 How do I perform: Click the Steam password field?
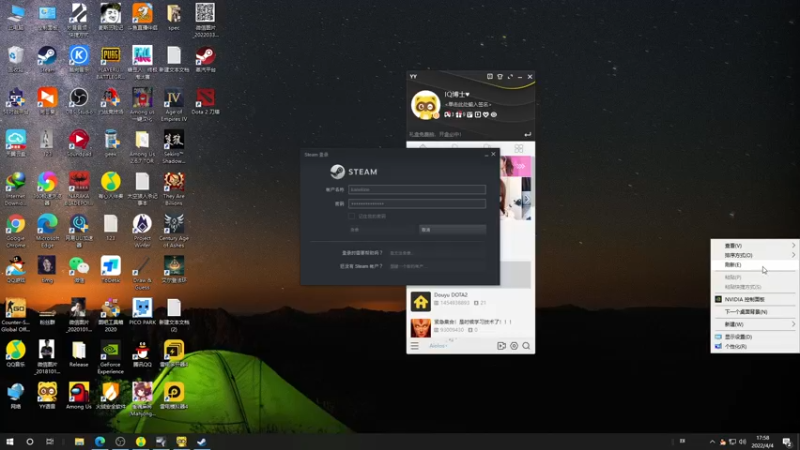[417, 204]
